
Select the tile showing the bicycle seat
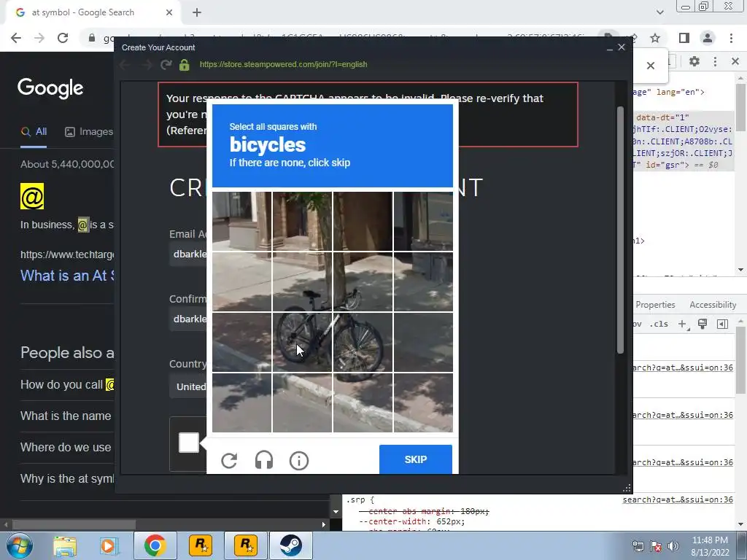click(302, 282)
